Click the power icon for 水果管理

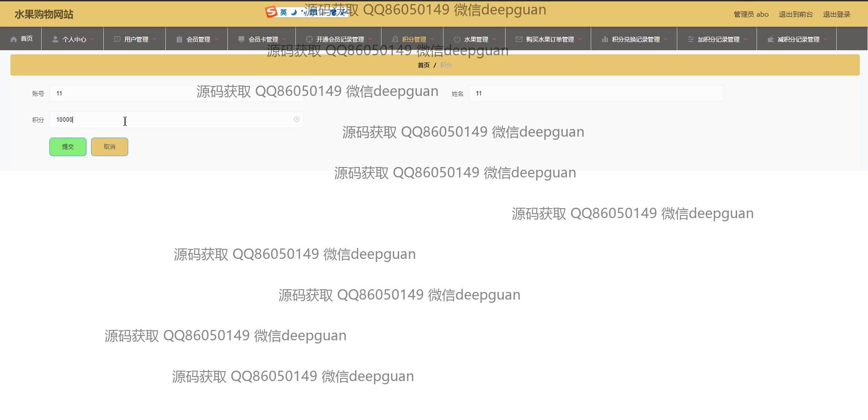[x=457, y=39]
